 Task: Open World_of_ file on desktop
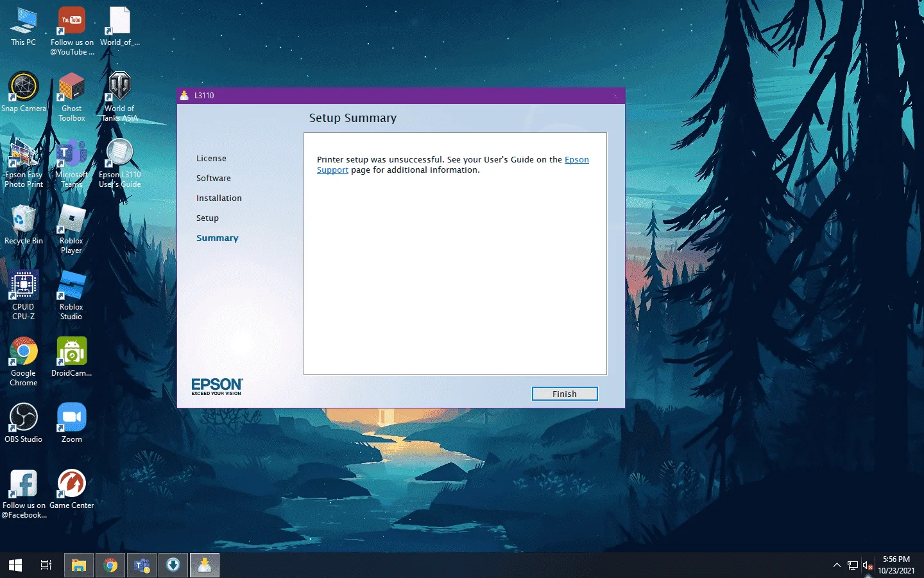point(119,26)
